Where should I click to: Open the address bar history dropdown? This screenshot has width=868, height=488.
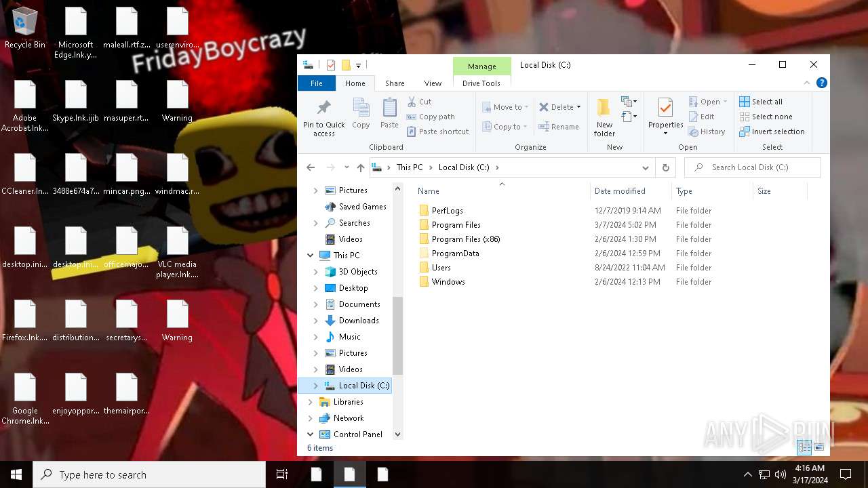click(645, 167)
